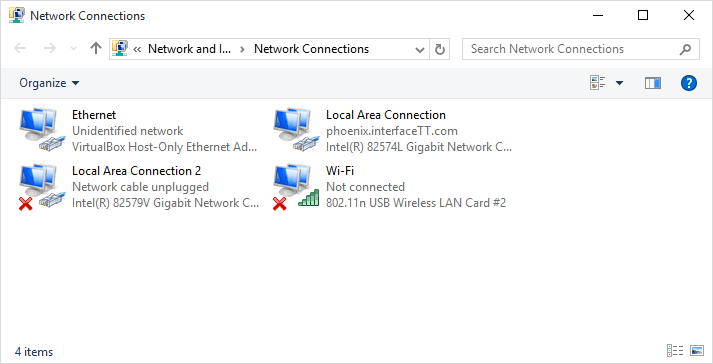Click the search magnifier icon
713x364 pixels.
coord(685,49)
